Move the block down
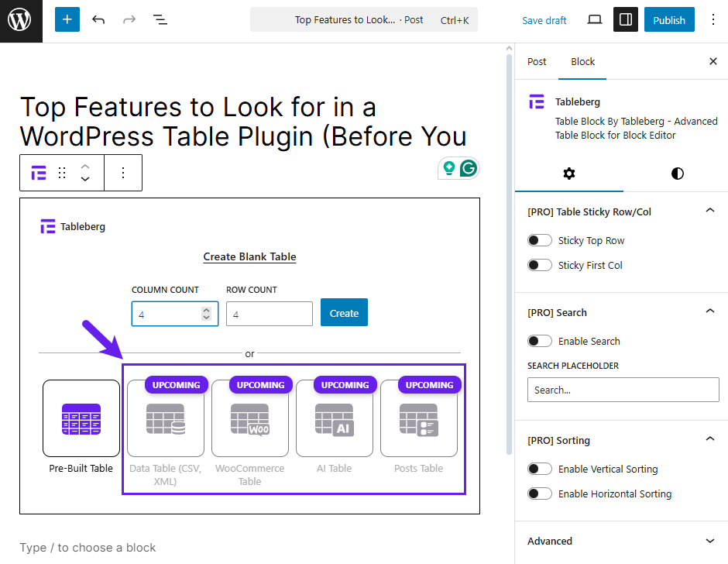This screenshot has width=728, height=564. coord(85,179)
